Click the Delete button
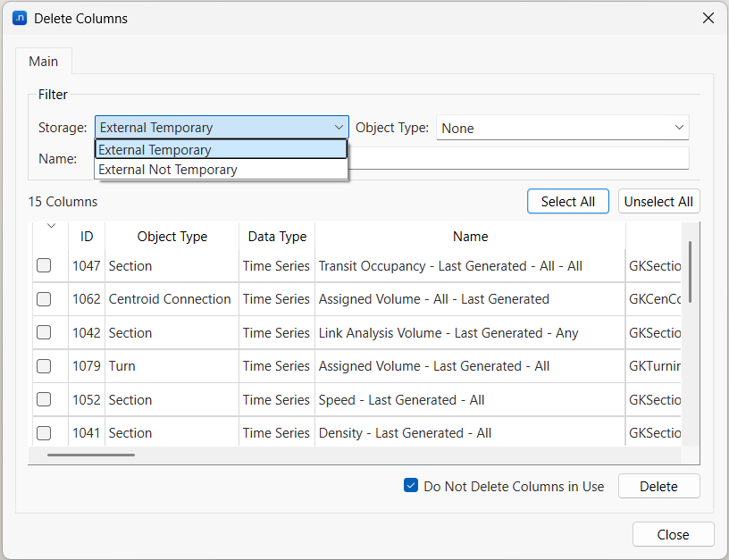Viewport: 729px width, 560px height. click(x=658, y=486)
